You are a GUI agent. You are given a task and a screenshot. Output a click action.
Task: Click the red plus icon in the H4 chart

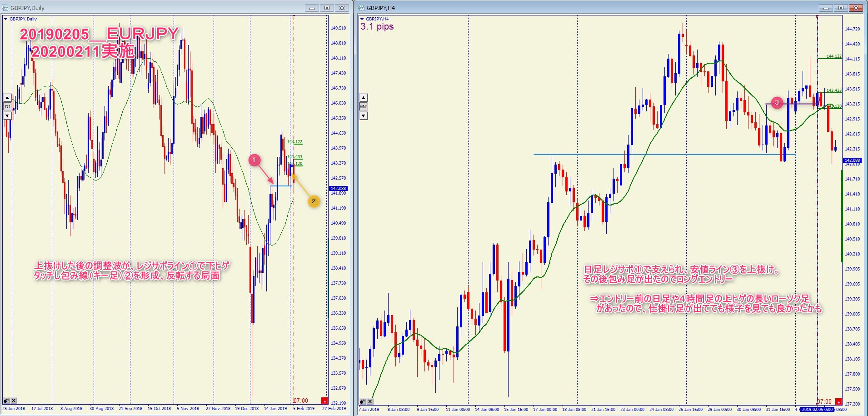coord(838,402)
